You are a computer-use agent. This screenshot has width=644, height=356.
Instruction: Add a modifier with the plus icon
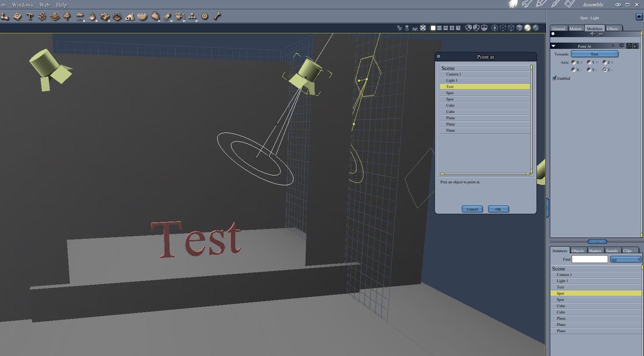(x=593, y=34)
